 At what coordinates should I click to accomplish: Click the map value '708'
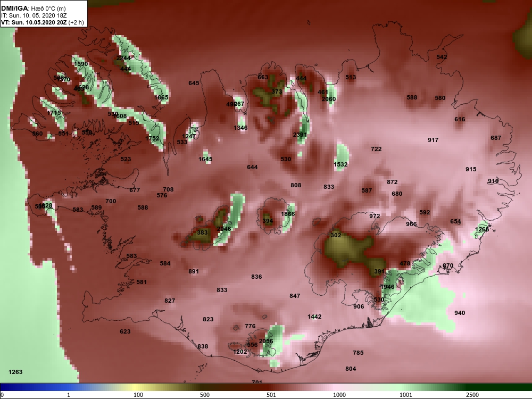(x=168, y=190)
